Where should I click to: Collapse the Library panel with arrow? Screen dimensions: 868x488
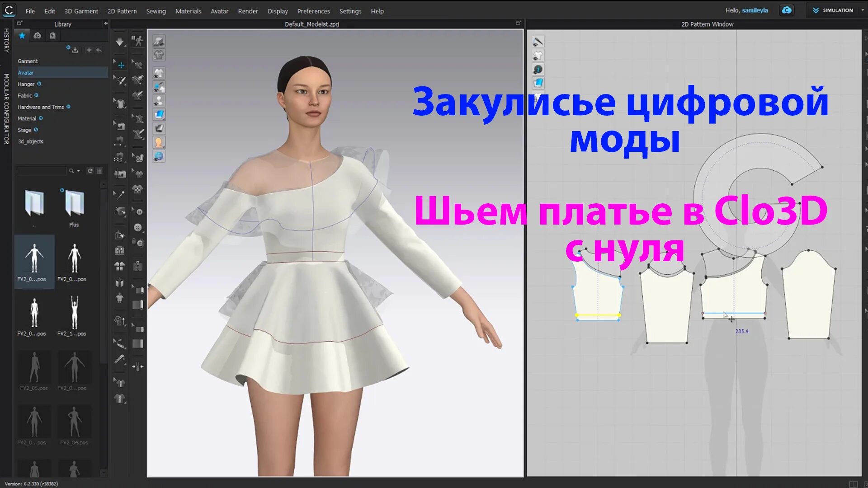coord(106,23)
